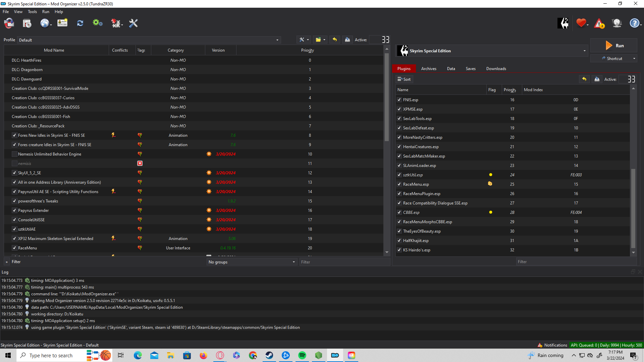
Task: Expand the filter sidebar chevron
Action: 7,262
